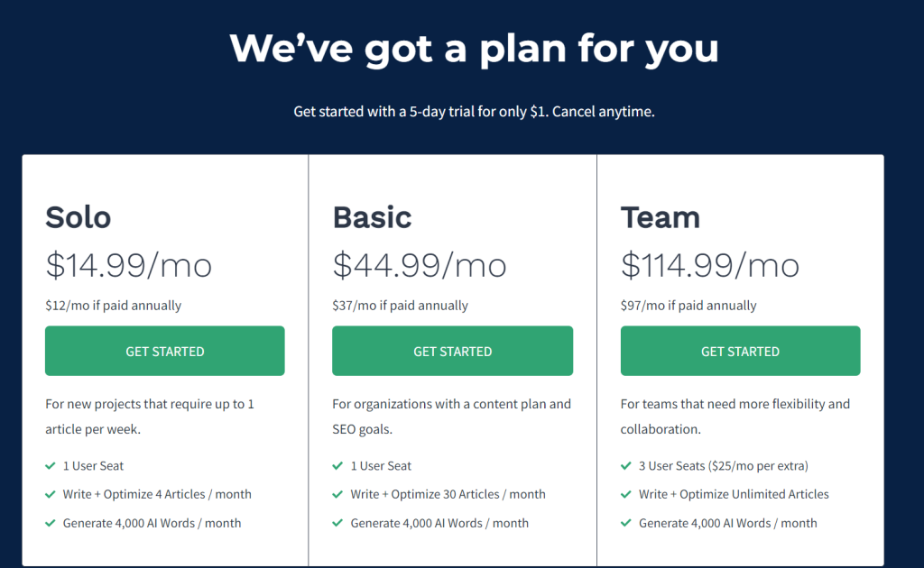Screen dimensions: 924x568
Task: Click Get Started under the Basic plan
Action: pos(452,351)
